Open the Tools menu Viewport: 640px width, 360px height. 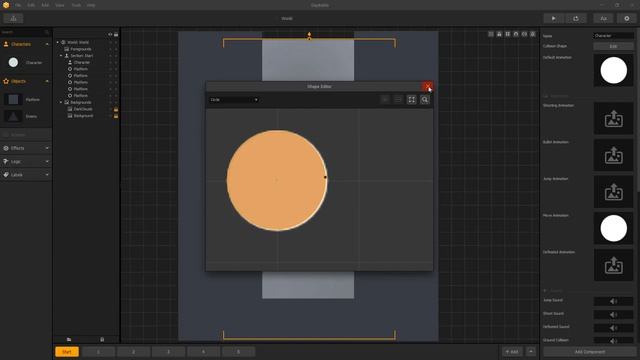[76, 5]
